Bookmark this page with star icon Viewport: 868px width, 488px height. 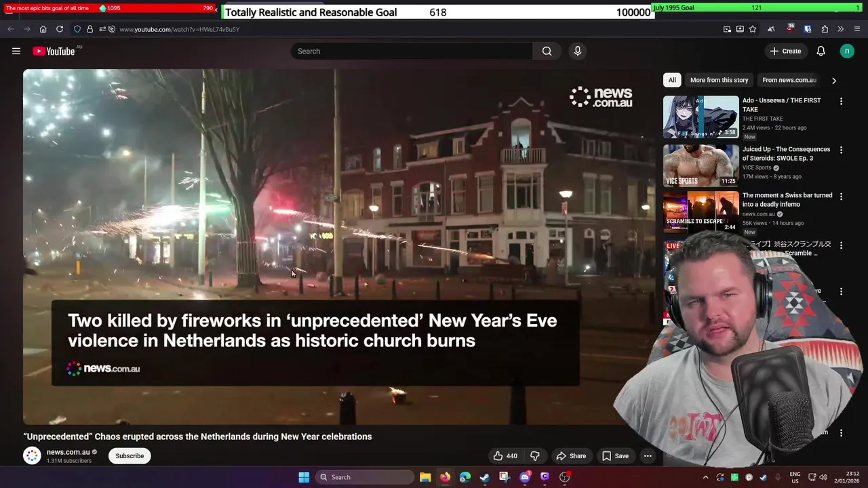tap(753, 29)
